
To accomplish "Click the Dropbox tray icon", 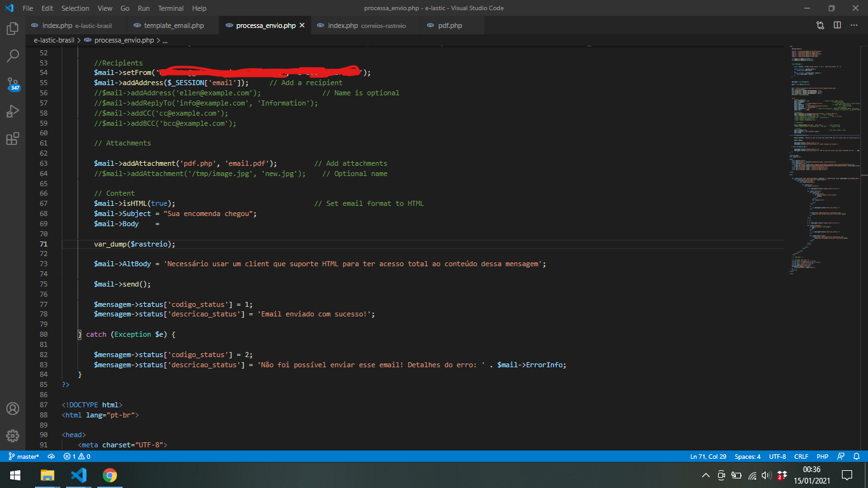I will coord(782,475).
